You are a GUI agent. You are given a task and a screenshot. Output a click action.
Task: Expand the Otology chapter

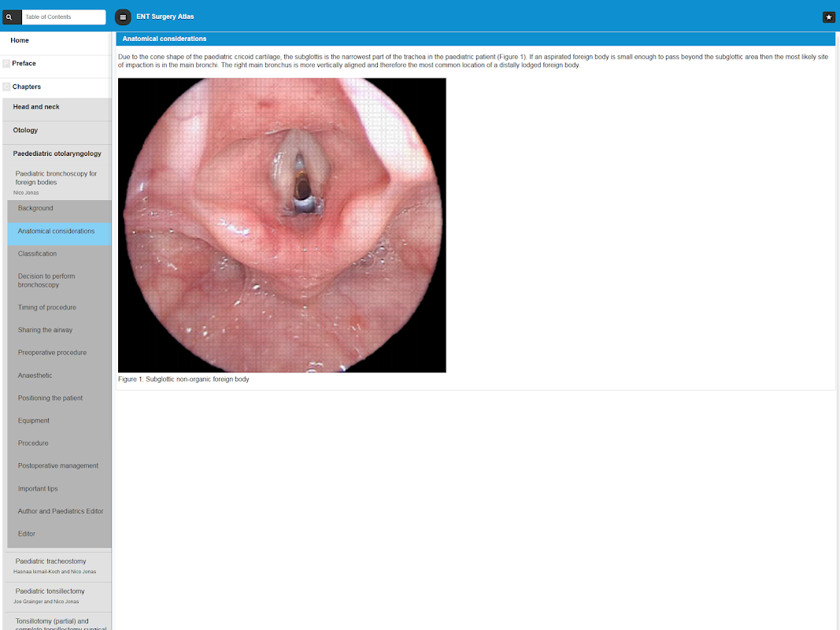point(57,131)
